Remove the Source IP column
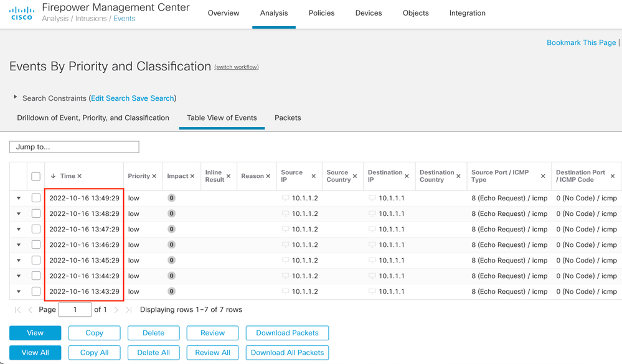The height and width of the screenshot is (364, 622). [x=313, y=176]
